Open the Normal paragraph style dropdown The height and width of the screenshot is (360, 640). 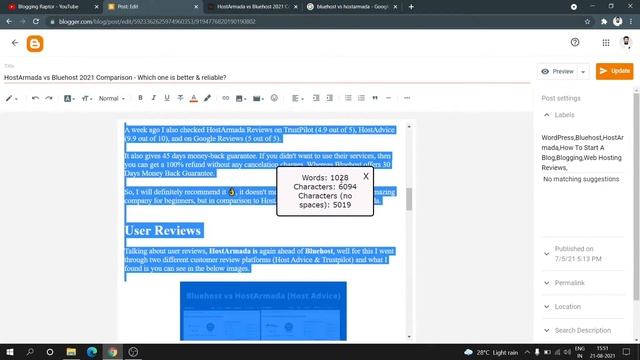112,98
